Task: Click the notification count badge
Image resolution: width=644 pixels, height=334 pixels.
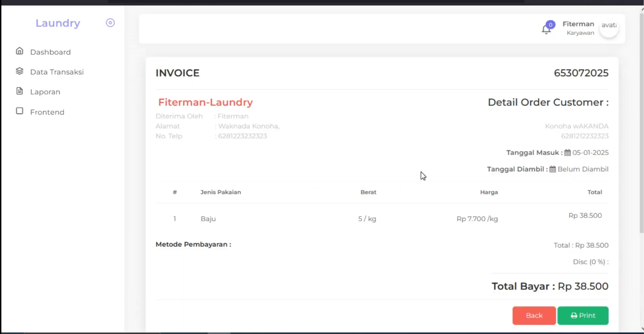Action: tap(551, 25)
